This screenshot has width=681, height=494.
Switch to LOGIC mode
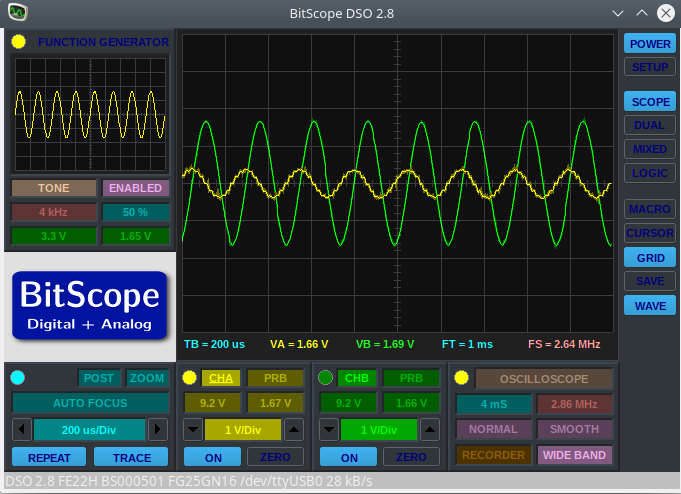coord(650,174)
